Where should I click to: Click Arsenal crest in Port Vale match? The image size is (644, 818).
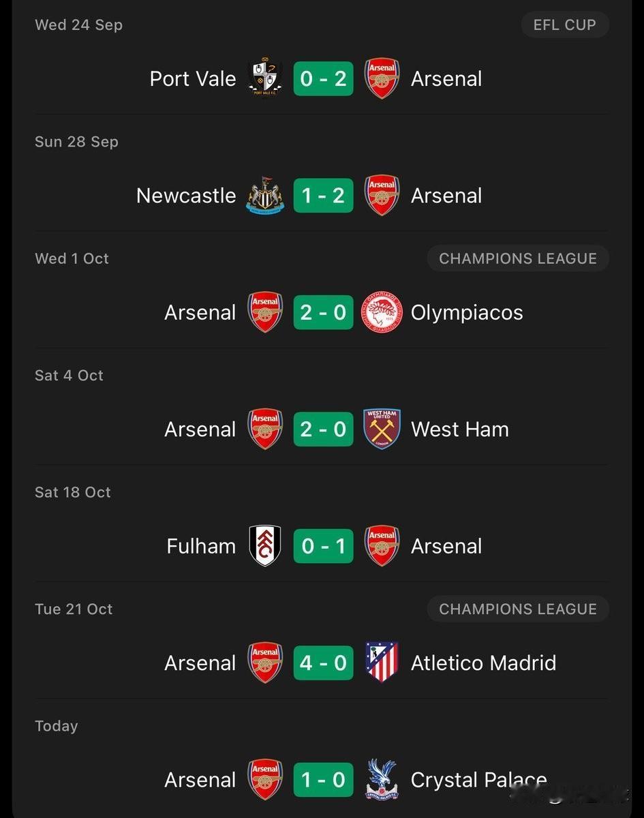coord(382,79)
